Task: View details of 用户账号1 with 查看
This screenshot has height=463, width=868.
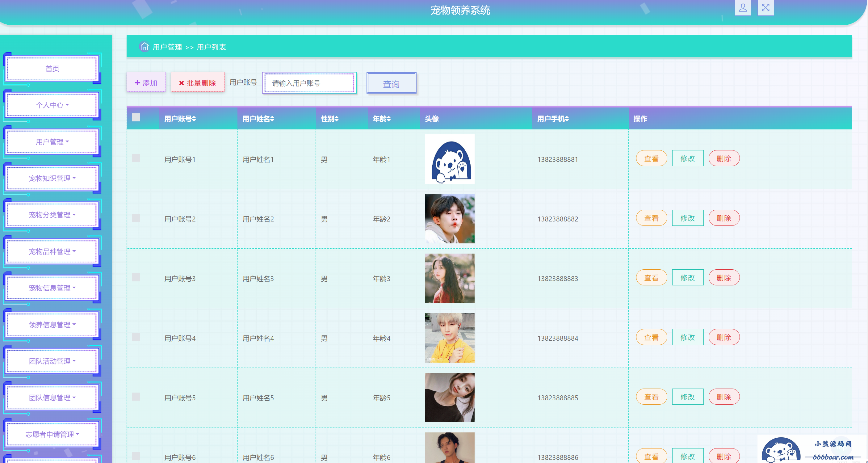Action: (651, 158)
